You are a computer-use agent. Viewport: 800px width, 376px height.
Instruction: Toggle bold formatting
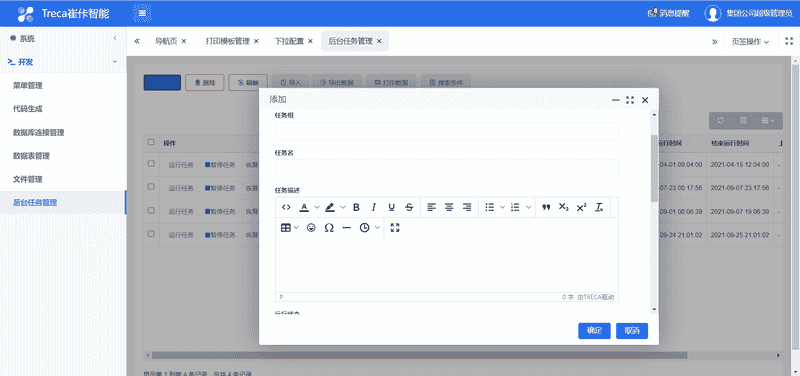coord(356,207)
